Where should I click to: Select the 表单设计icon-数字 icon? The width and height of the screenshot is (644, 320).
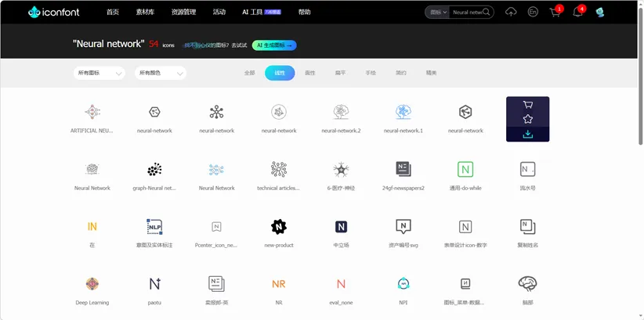click(x=465, y=226)
